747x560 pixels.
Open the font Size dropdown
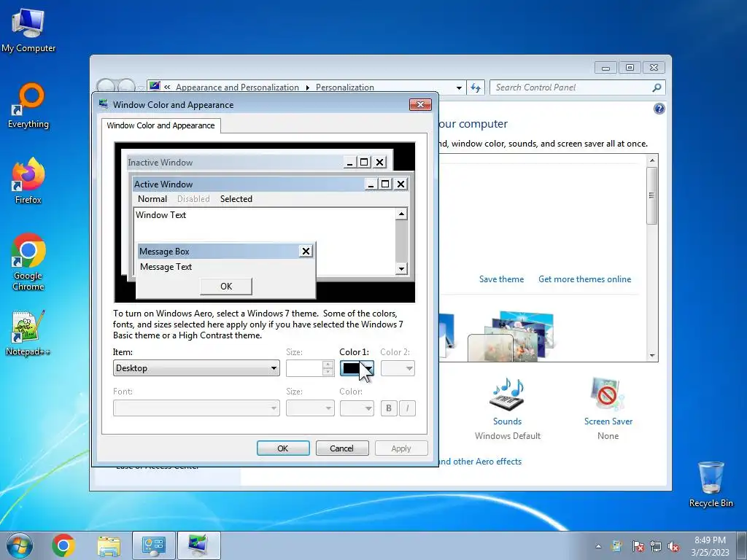point(310,408)
